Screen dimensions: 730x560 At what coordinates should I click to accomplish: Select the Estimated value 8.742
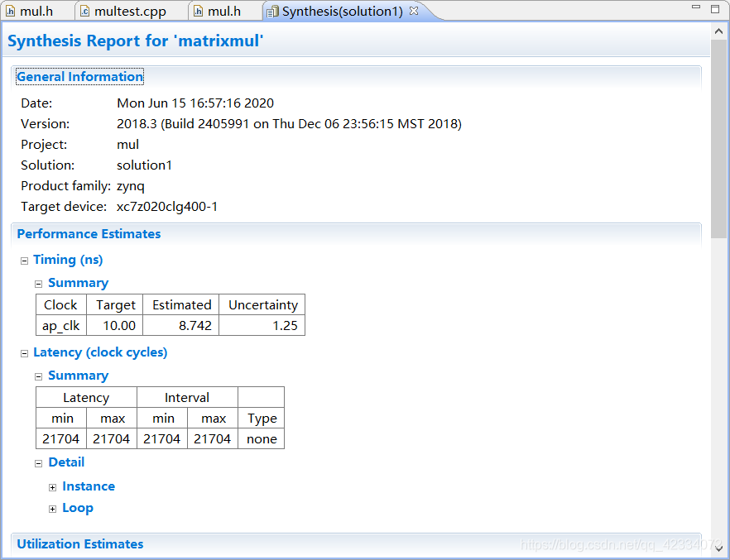coord(180,326)
